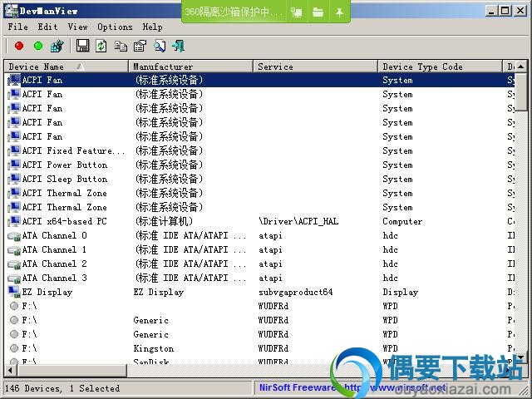Image resolution: width=532 pixels, height=399 pixels.
Task: Click the green Enable Selected Devices icon
Action: pyautogui.click(x=38, y=46)
